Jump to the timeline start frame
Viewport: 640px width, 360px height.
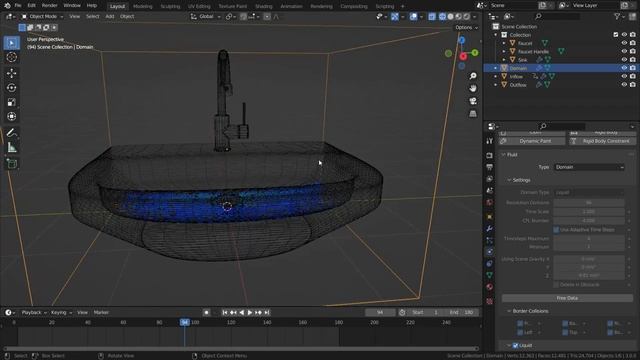pyautogui.click(x=224, y=313)
